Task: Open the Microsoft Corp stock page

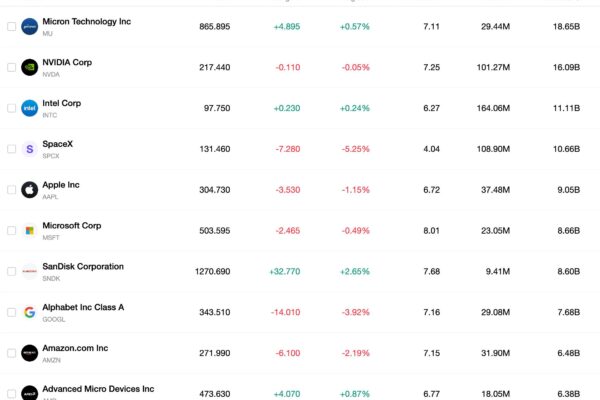Action: pyautogui.click(x=72, y=226)
